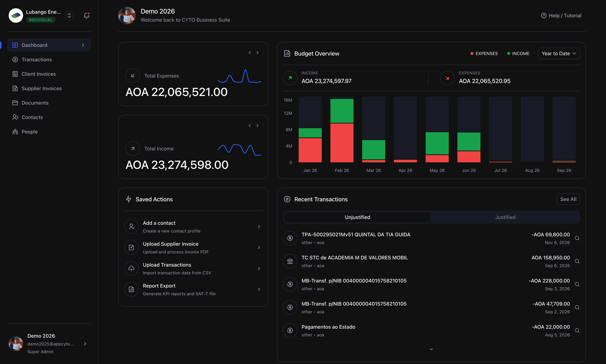This screenshot has width=606, height=364.
Task: Open the TC STC de ACADEMIA M DE VALORES MOBIL transaction
Action: [x=431, y=261]
